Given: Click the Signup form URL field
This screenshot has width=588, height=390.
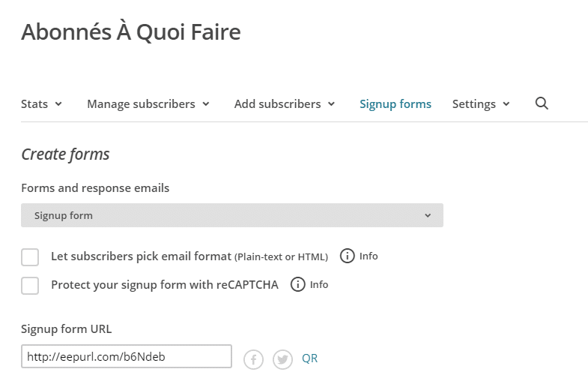Looking at the screenshot, I should coord(127,356).
